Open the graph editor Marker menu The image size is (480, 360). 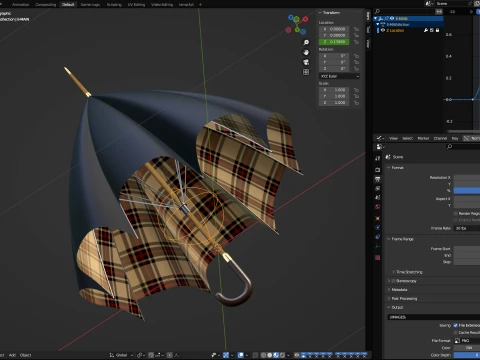tap(423, 138)
